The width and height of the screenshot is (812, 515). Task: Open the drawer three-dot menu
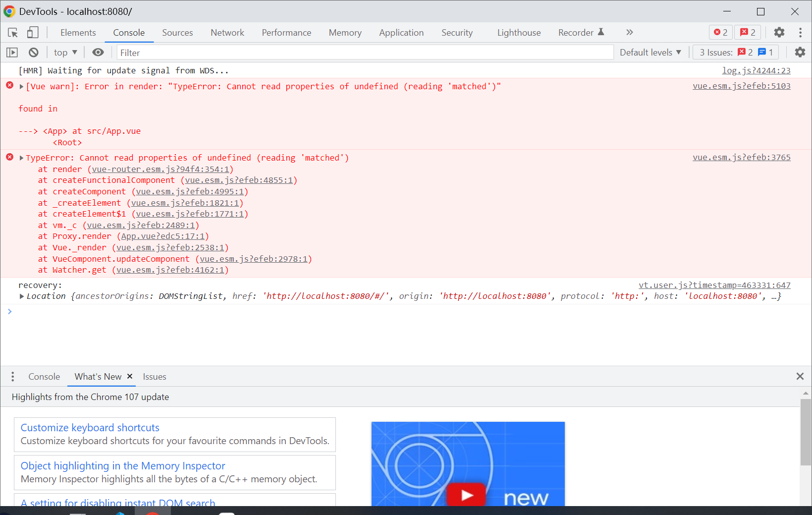click(x=13, y=377)
